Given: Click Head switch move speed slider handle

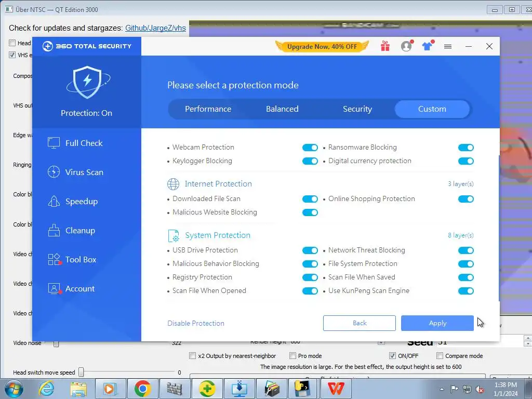Looking at the screenshot, I should click(81, 372).
